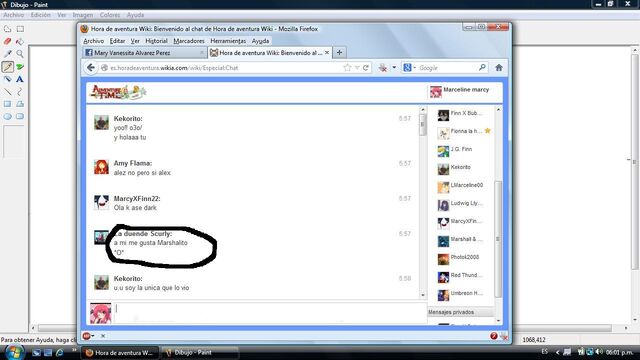
Task: Pick the Eraser tool in Paint
Action: coord(8,41)
